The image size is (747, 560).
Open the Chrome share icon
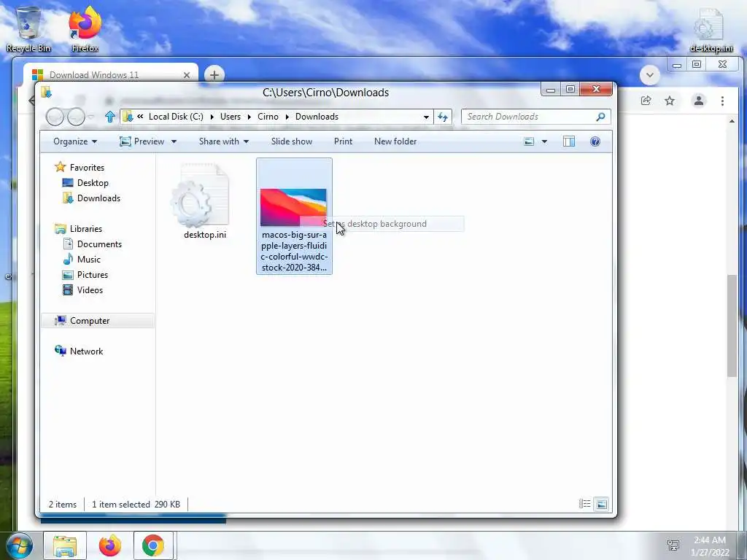pos(646,101)
